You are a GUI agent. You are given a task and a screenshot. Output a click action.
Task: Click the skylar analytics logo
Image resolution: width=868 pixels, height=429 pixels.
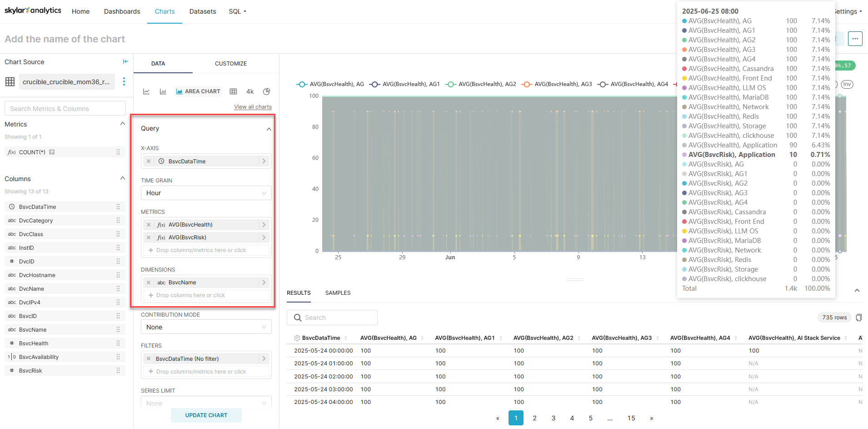[x=33, y=10]
